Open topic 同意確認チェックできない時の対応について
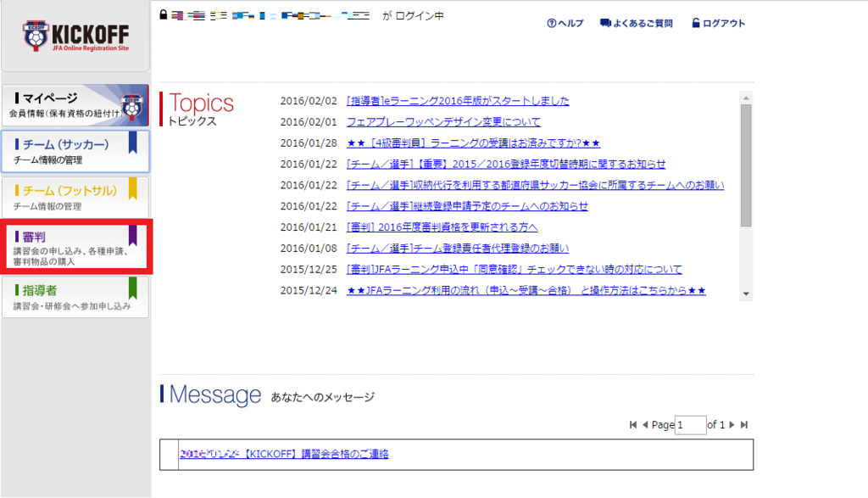Viewport: 868px width, 498px height. coord(515,269)
